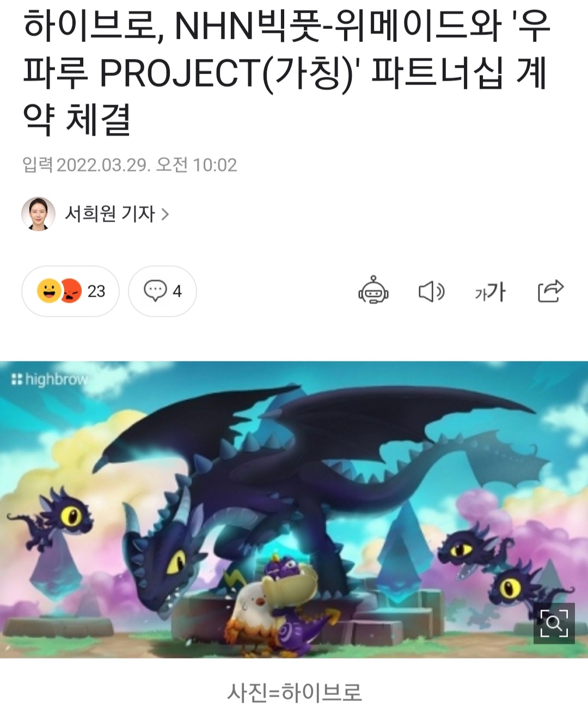Image resolution: width=588 pixels, height=726 pixels.
Task: Click the speech bubble comment icon
Action: coord(155,291)
